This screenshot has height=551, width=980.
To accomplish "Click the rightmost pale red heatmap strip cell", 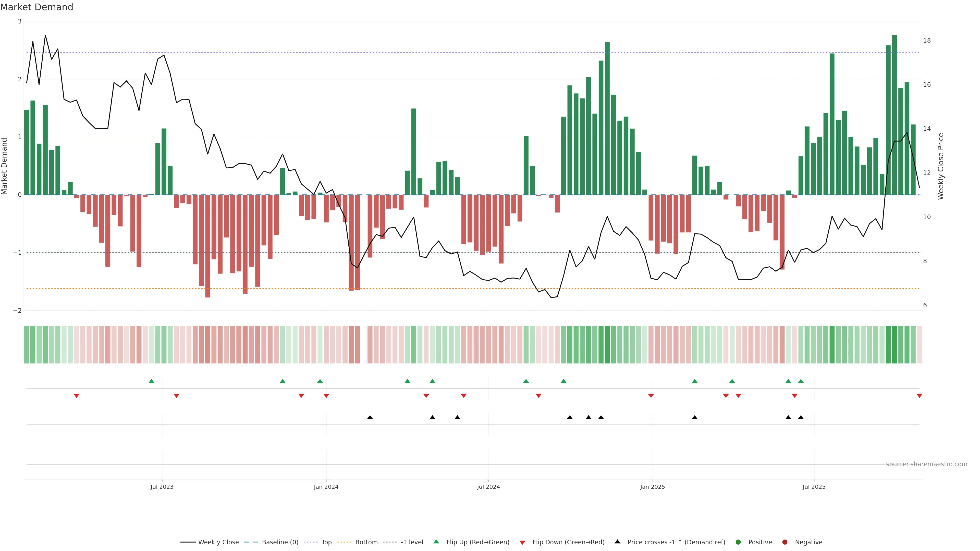I will point(920,345).
